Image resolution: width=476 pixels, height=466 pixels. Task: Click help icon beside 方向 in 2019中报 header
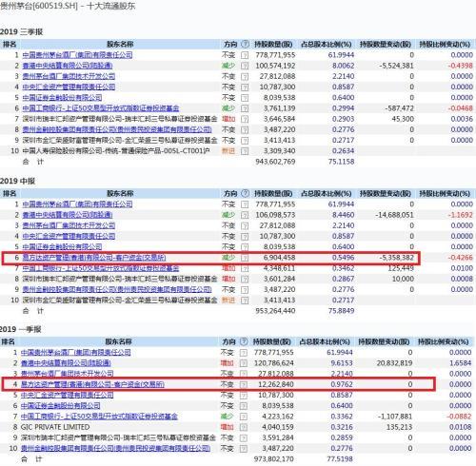click(245, 193)
